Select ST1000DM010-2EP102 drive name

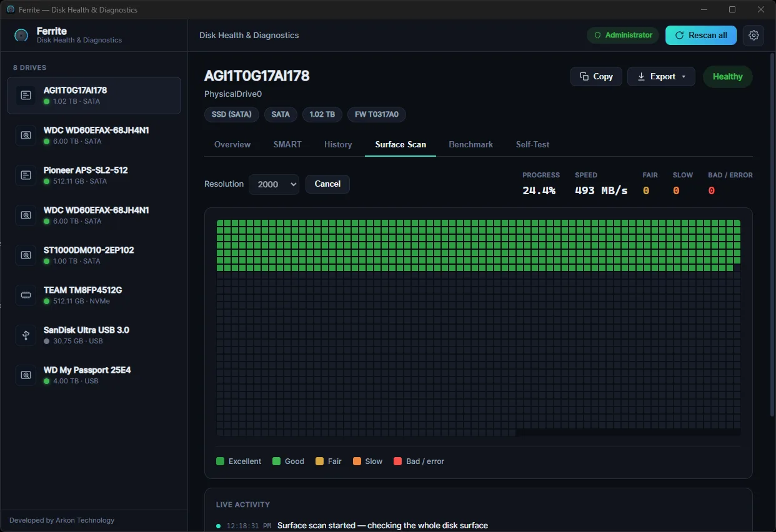tap(89, 250)
